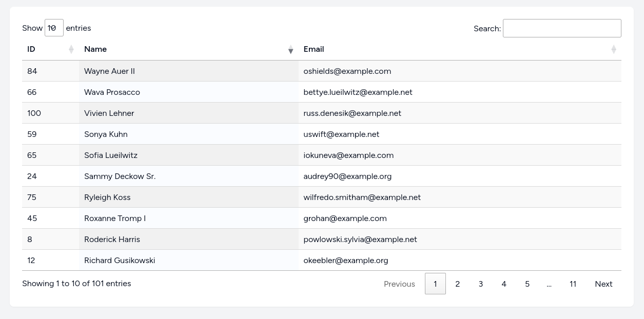
Task: Focus the Search input field
Action: (x=562, y=28)
